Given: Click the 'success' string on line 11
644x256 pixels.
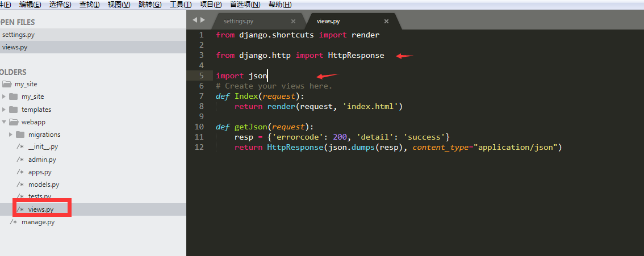Looking at the screenshot, I should coord(425,137).
